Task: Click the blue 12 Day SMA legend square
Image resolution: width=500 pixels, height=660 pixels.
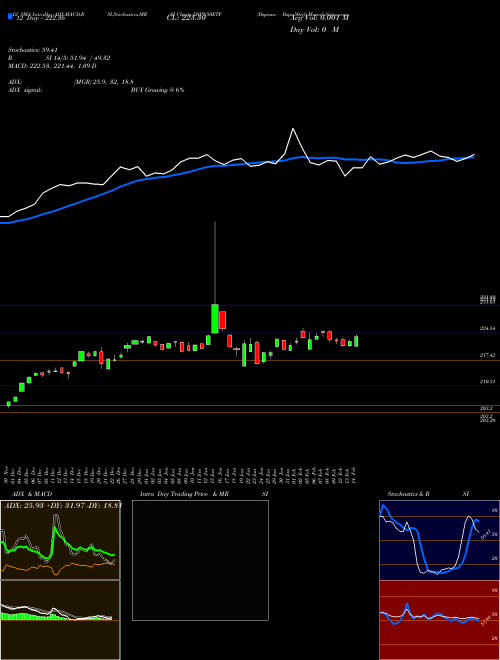Action: click(x=11, y=17)
